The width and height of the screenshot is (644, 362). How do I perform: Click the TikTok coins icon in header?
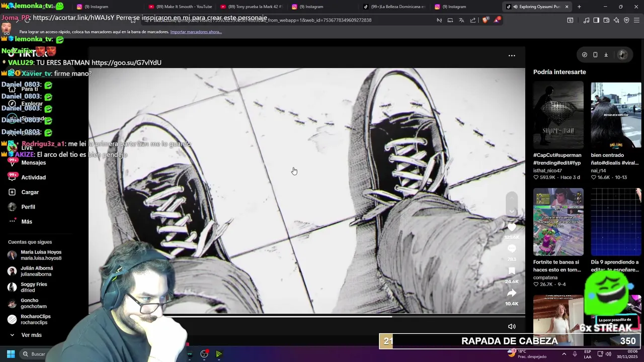pyautogui.click(x=584, y=55)
